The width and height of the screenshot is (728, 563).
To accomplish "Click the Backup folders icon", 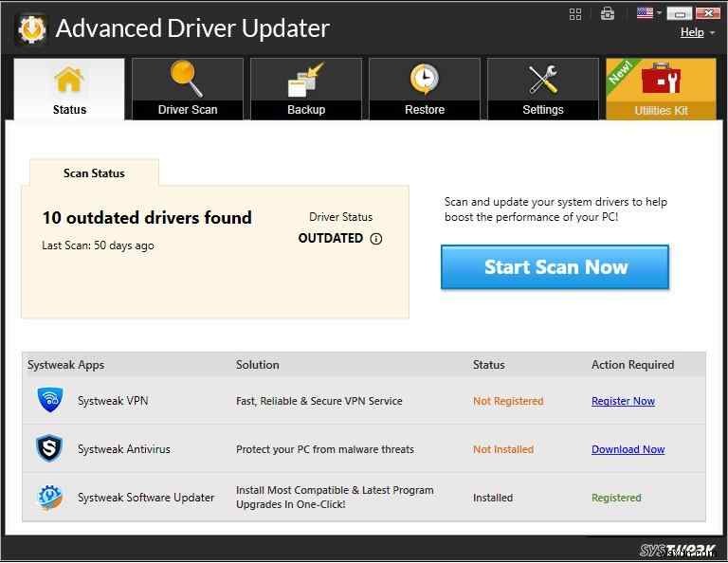I will tap(305, 81).
